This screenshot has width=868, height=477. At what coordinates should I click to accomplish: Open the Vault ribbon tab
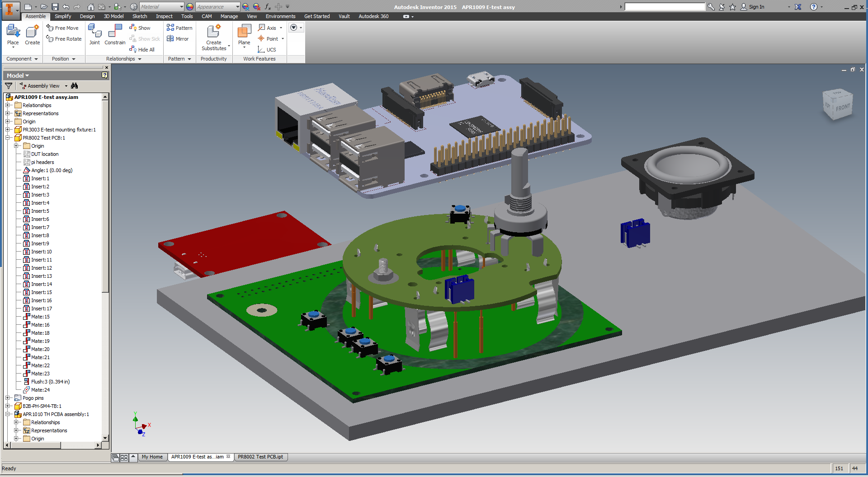(x=344, y=16)
